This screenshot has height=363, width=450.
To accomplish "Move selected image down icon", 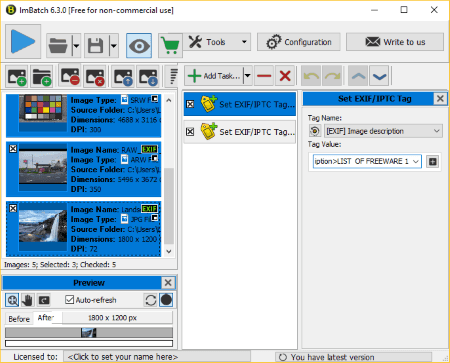I will (148, 77).
